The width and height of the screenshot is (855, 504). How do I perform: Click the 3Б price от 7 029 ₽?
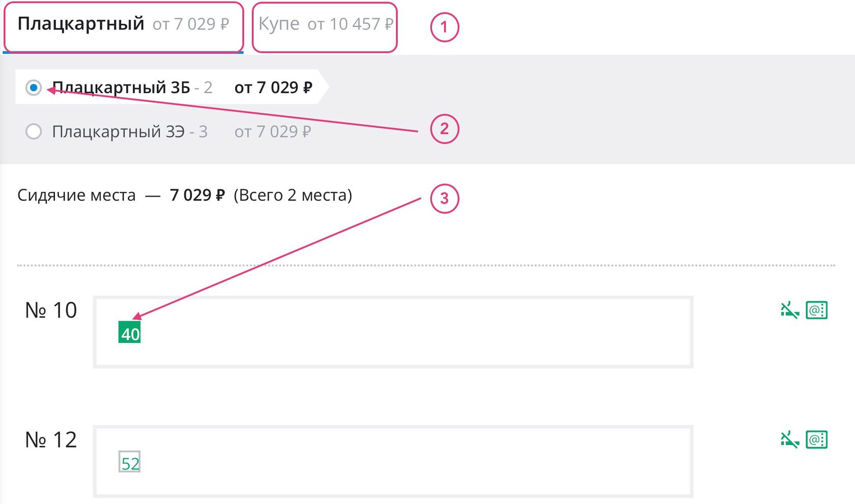(x=273, y=87)
